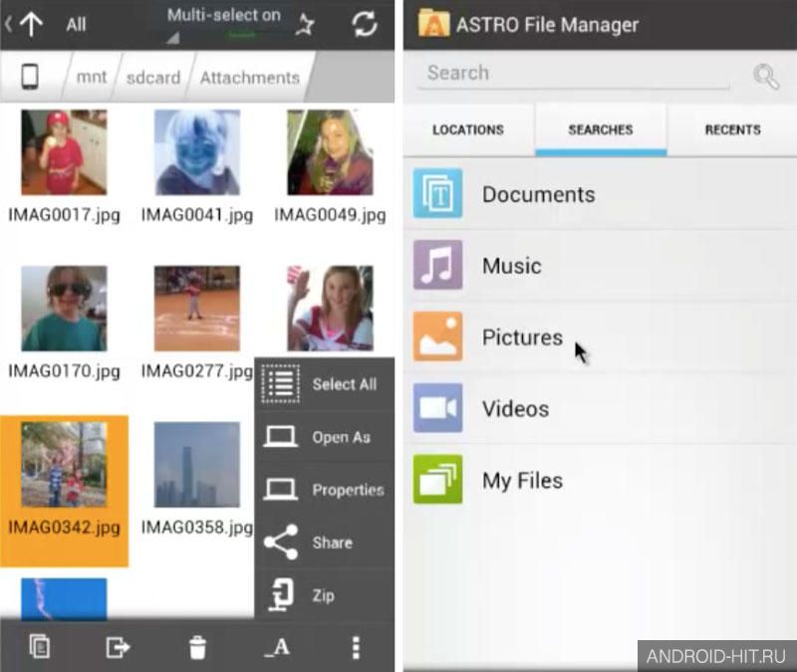Tap the move icon in the bottom toolbar
Viewport: 797px width, 672px height.
[x=118, y=647]
